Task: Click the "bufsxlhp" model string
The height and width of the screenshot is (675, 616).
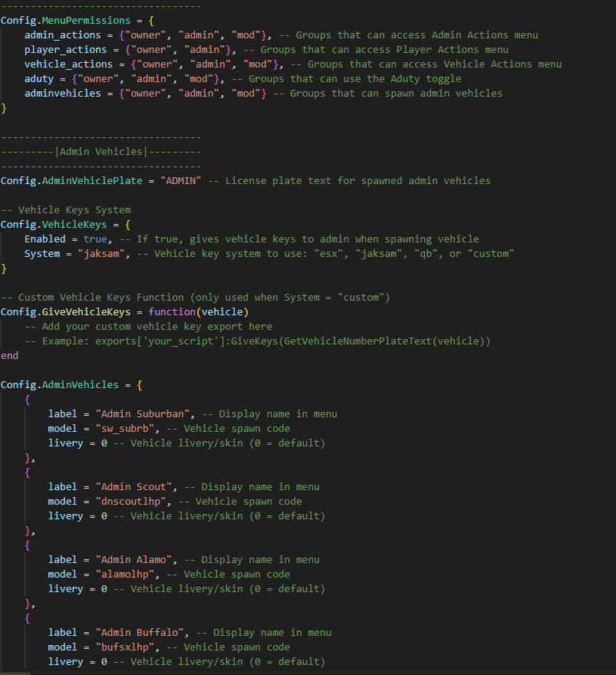Action: (x=125, y=647)
